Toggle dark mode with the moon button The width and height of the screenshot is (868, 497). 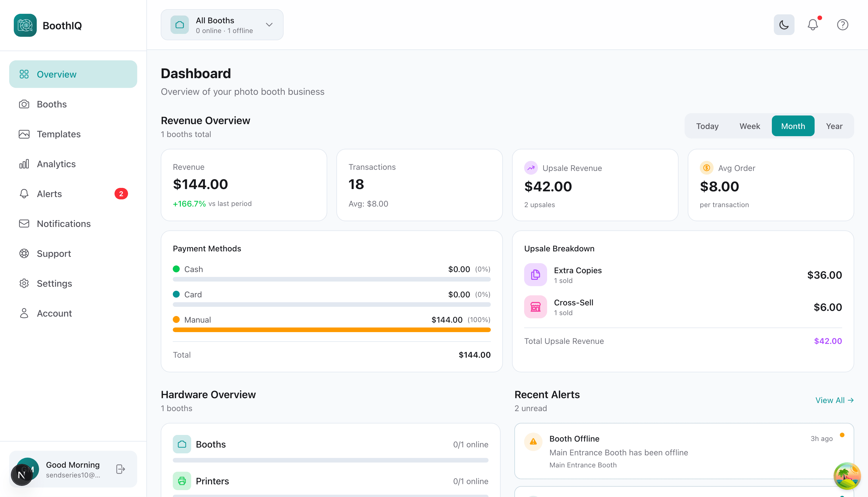(783, 24)
